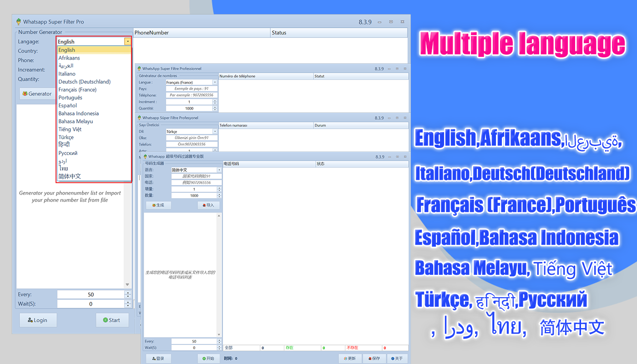
Task: Open the 语言 dropdown showing 简体中文
Action: tap(220, 170)
